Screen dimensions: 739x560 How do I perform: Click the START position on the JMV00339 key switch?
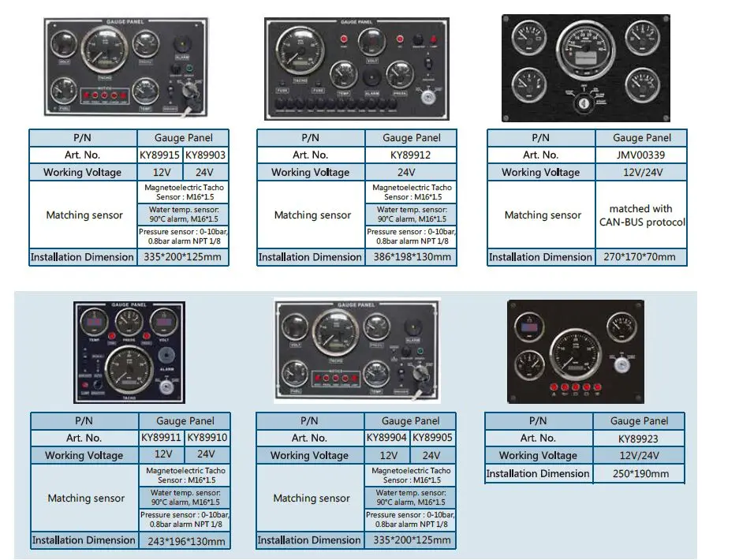(x=600, y=101)
